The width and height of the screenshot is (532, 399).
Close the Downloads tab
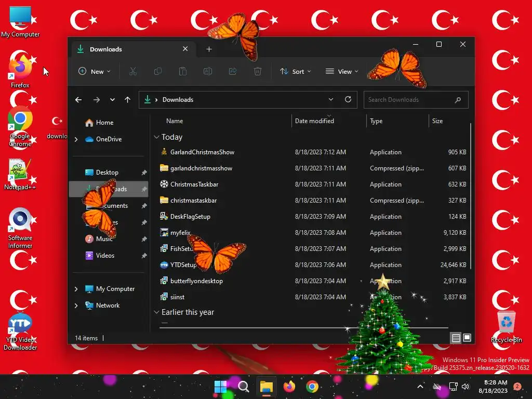[x=185, y=49]
